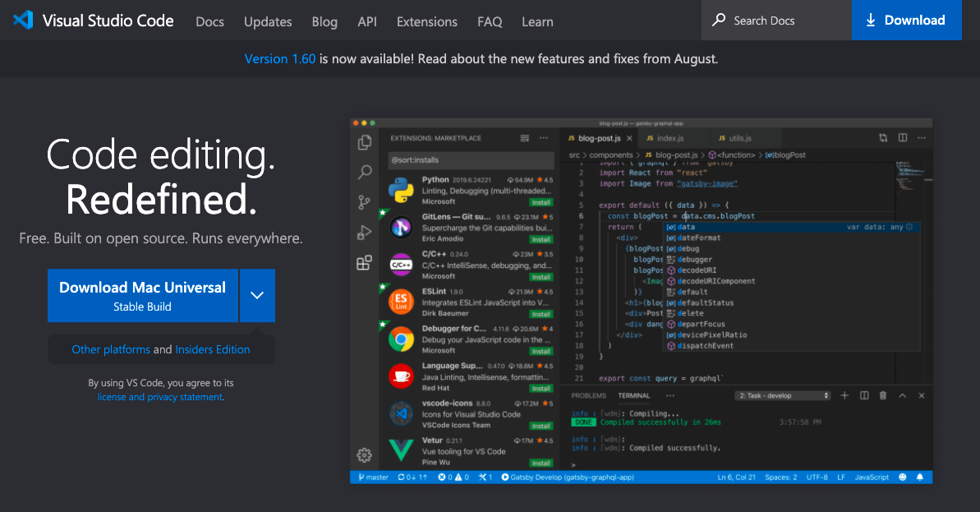This screenshot has height=512, width=980.
Task: Click the ESLint extension icon
Action: (x=401, y=302)
